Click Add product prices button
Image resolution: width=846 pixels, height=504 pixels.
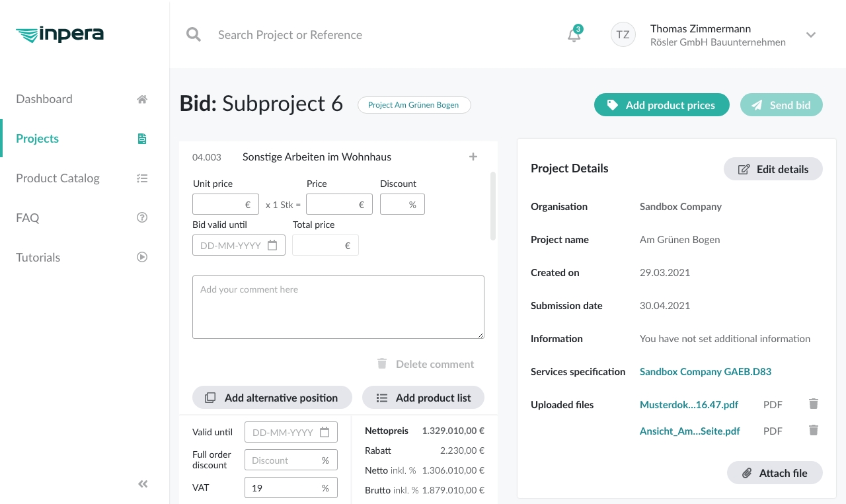(x=662, y=105)
